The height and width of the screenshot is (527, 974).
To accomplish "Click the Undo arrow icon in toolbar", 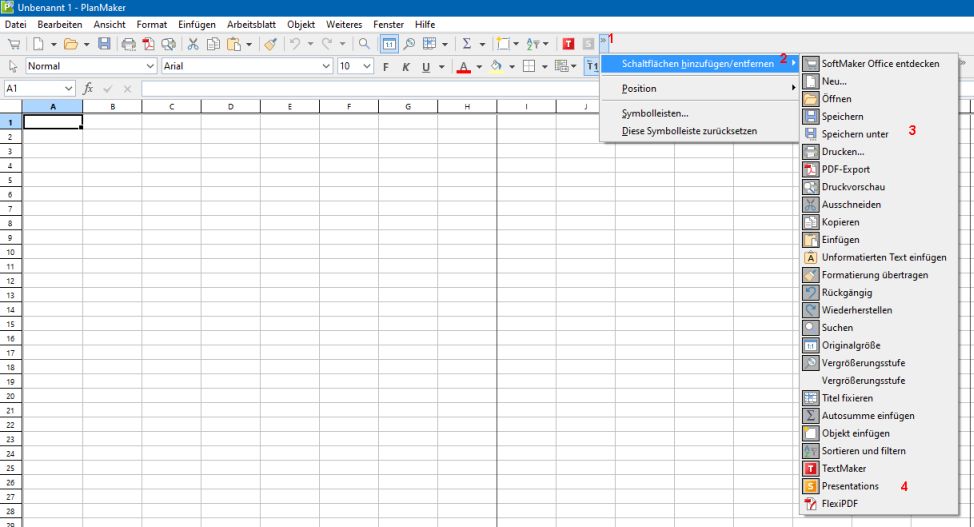I will coord(295,44).
